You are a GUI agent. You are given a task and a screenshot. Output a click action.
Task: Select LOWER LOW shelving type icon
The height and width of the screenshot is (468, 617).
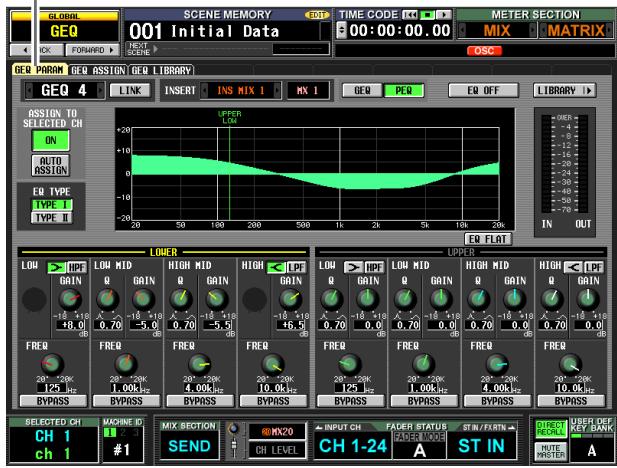(57, 268)
